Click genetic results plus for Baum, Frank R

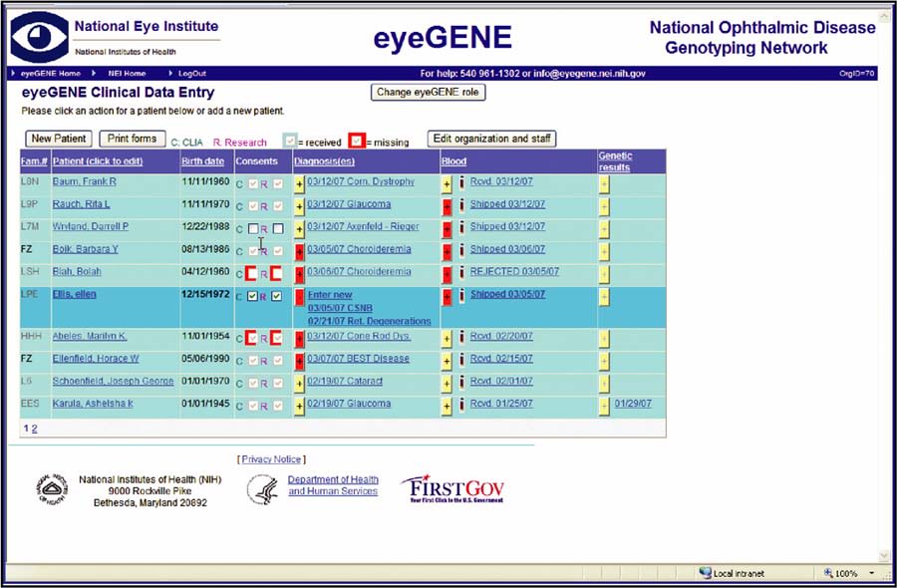point(604,184)
